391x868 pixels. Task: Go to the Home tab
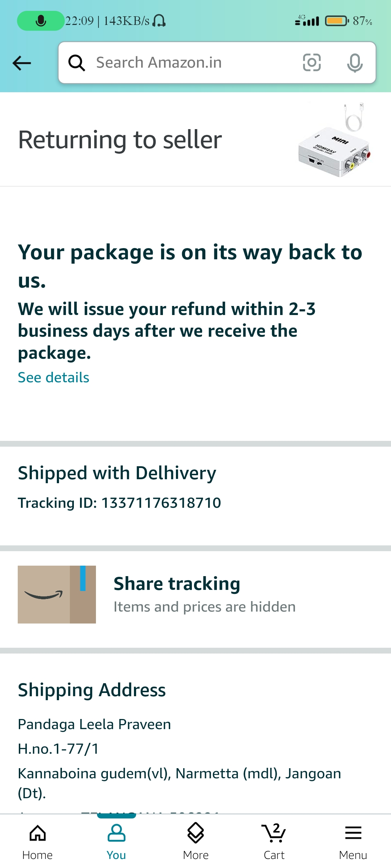38,841
